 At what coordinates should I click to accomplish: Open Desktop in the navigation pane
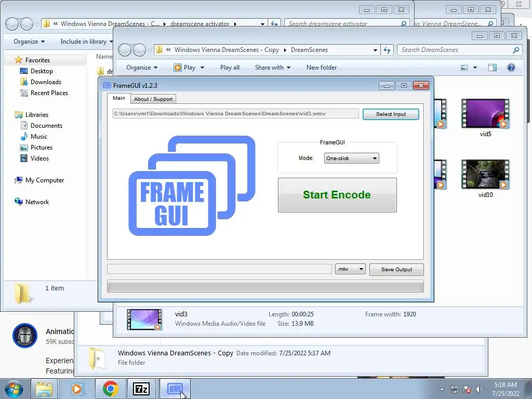click(x=42, y=71)
